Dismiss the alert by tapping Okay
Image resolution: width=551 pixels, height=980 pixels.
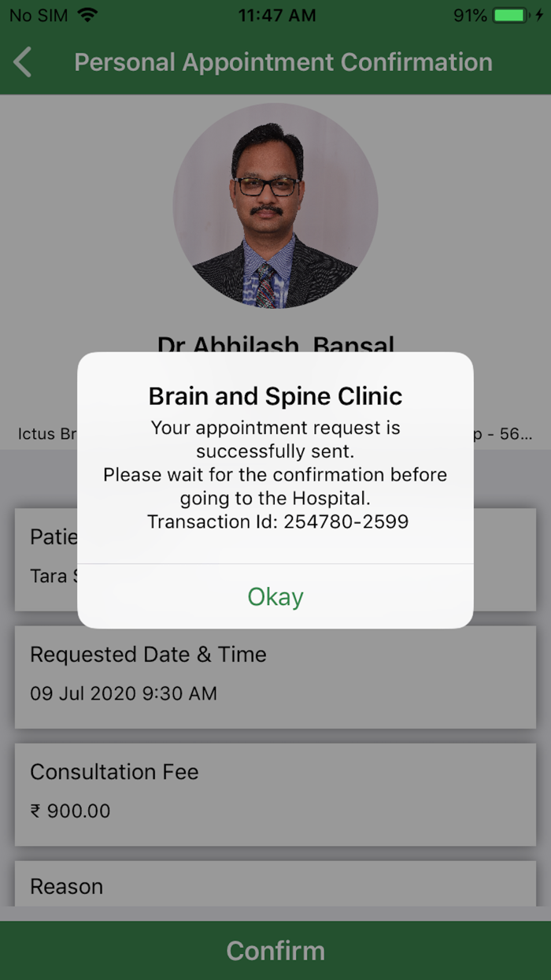tap(275, 596)
